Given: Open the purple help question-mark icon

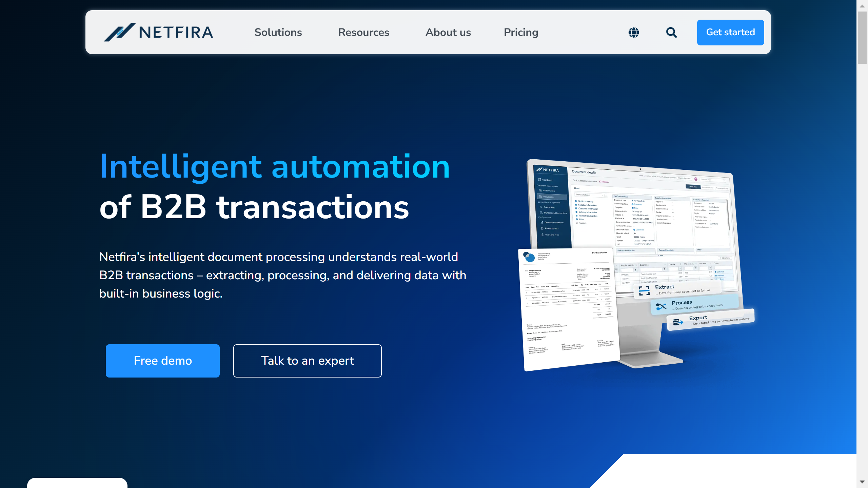Looking at the screenshot, I should [696, 179].
